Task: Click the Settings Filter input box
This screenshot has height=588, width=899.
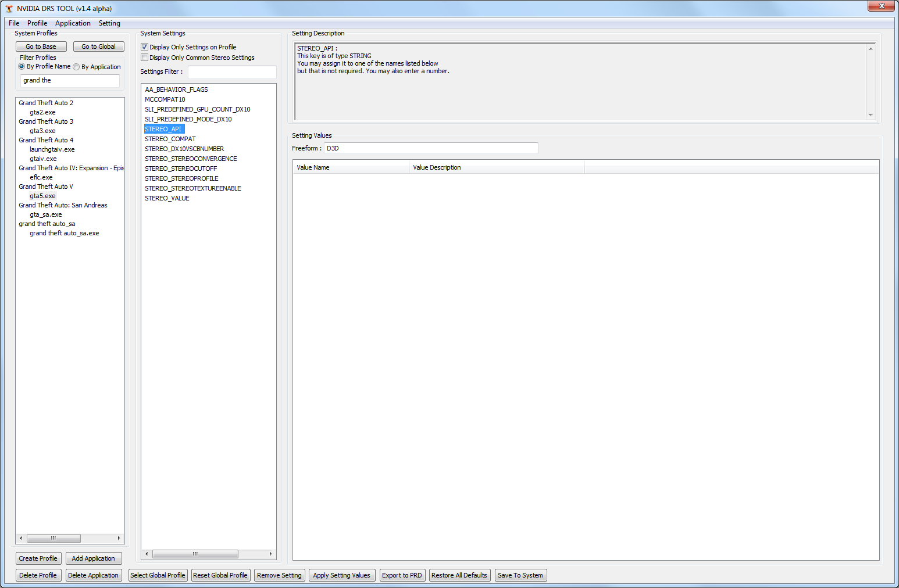Action: (x=232, y=72)
